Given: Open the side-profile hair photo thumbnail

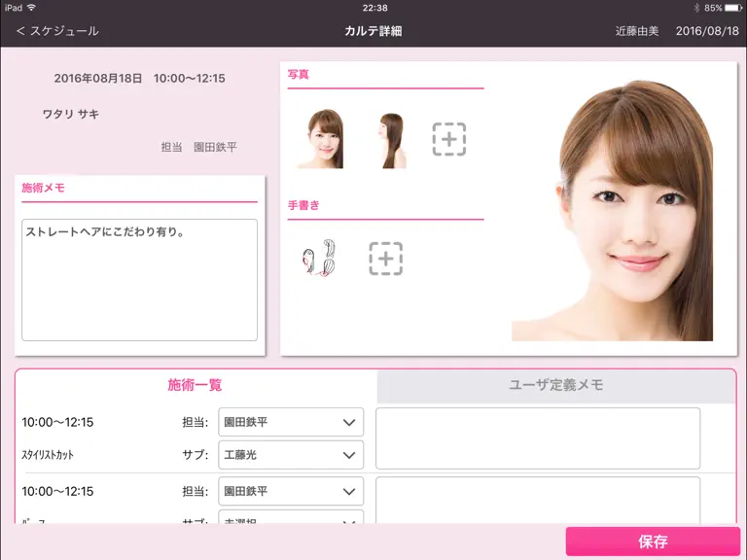Looking at the screenshot, I should point(392,140).
